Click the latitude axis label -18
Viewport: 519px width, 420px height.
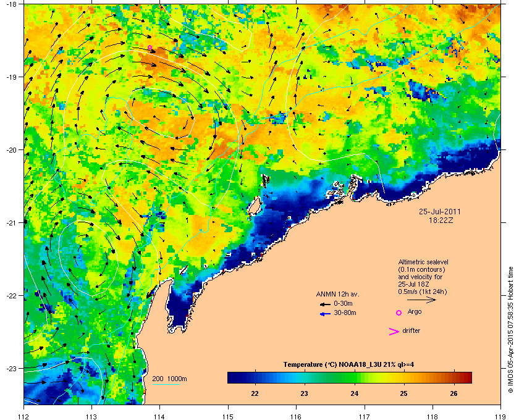11,4
